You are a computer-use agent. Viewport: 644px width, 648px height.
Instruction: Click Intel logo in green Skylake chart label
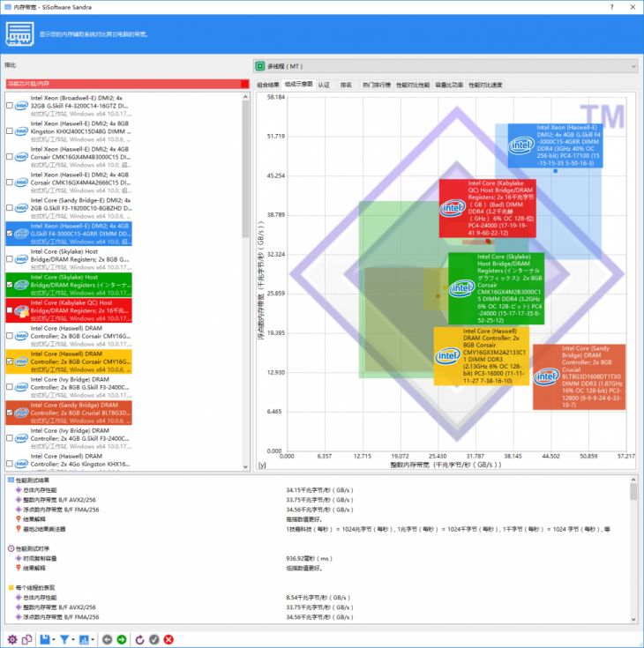462,288
